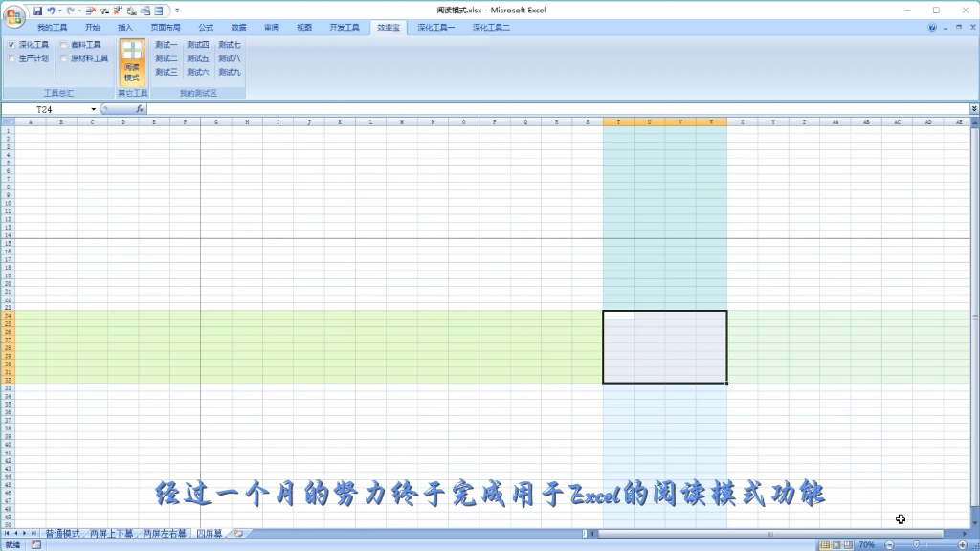Click the Undo icon
Image resolution: width=980 pixels, height=551 pixels.
(x=54, y=10)
